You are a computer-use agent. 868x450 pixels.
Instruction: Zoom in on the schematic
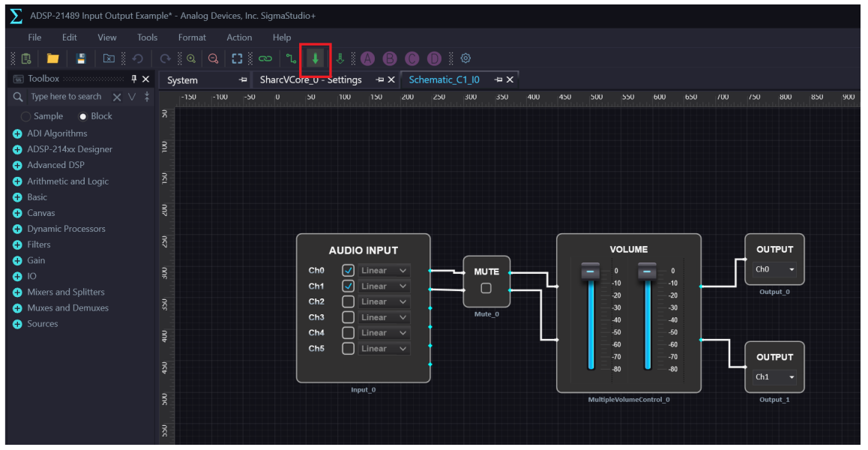191,58
